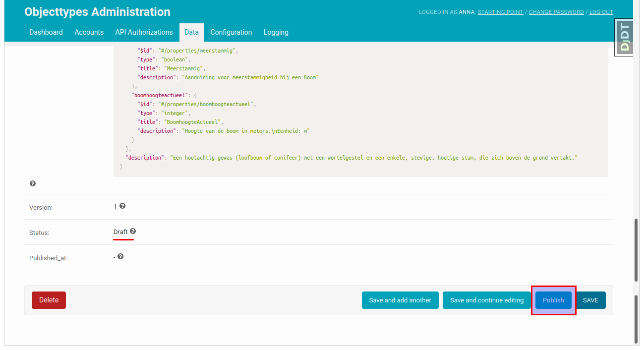
Task: Open the Configuration tab
Action: 231,32
